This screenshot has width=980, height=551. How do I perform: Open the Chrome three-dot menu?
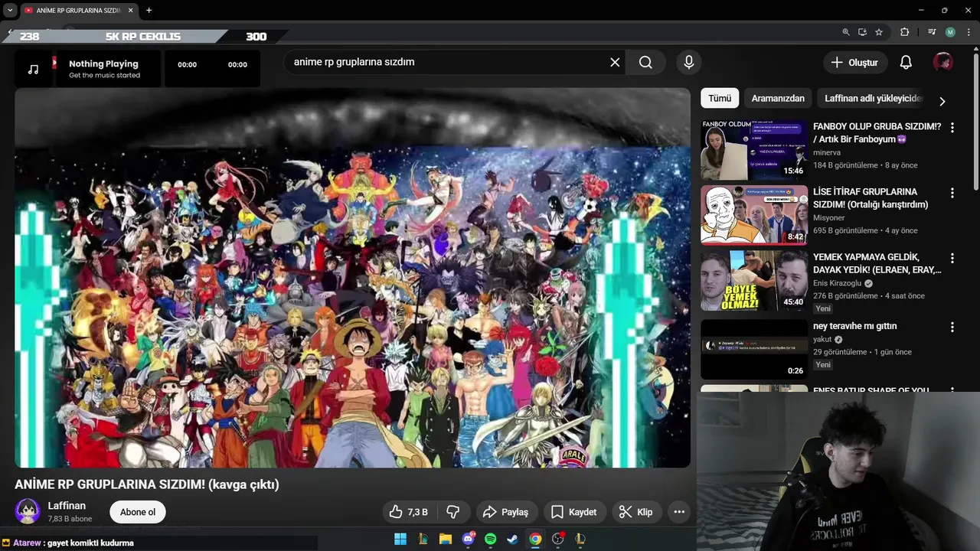click(x=969, y=32)
